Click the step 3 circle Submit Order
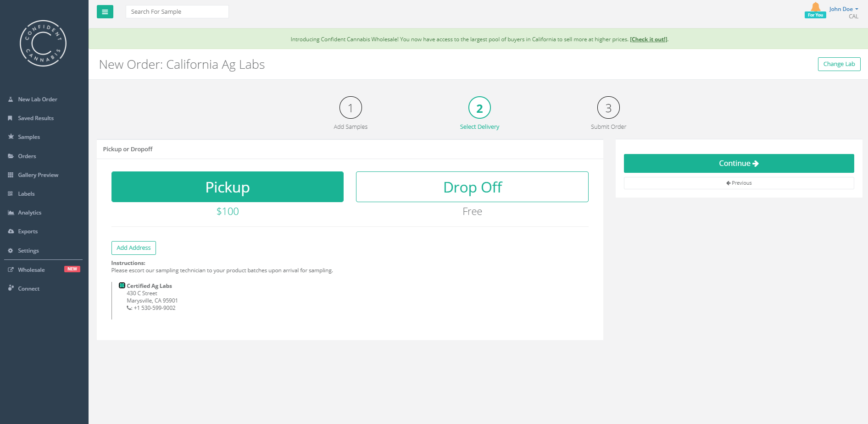 tap(608, 108)
